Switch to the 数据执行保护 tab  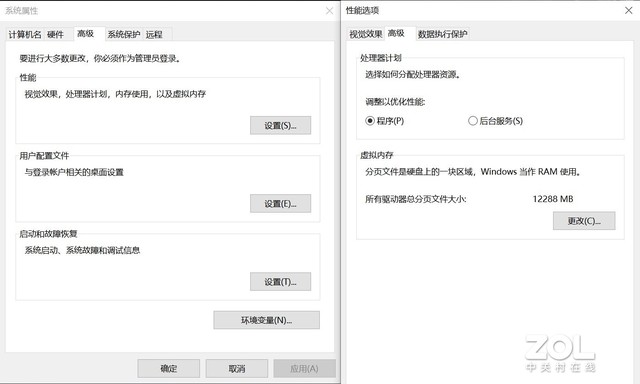coord(442,34)
